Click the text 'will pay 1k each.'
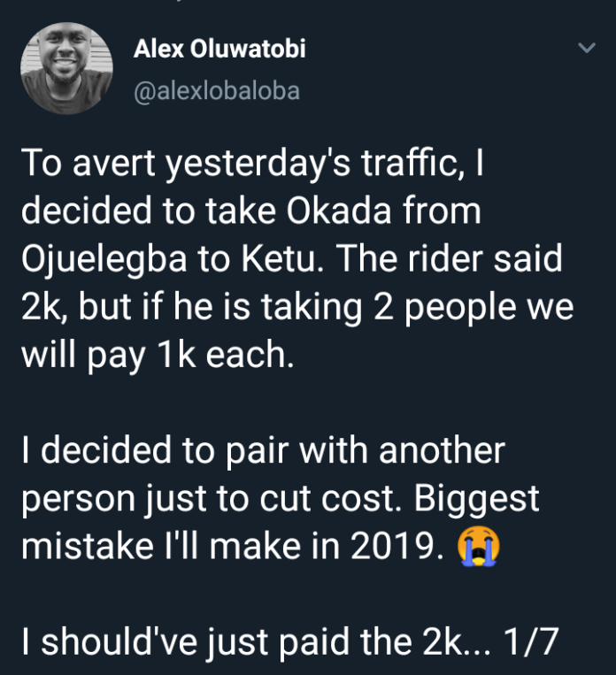Image resolution: width=616 pixels, height=675 pixels. [158, 355]
